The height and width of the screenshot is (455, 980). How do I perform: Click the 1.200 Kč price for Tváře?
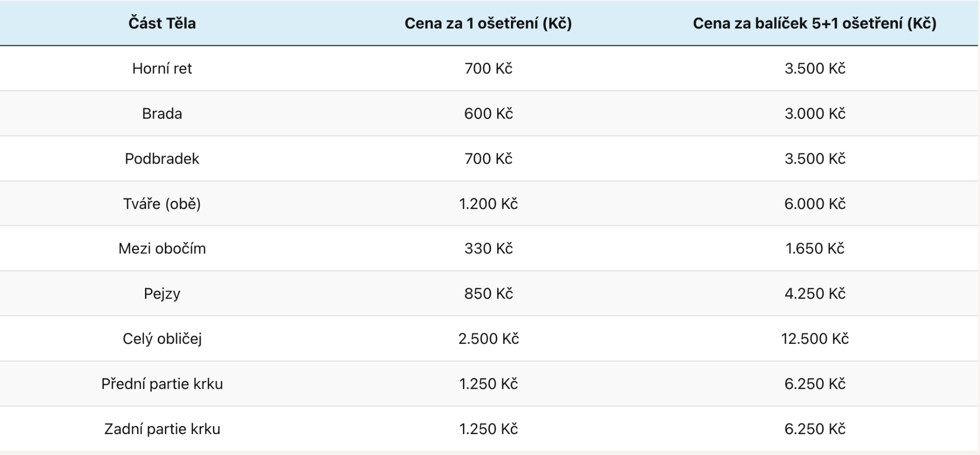[x=488, y=204]
